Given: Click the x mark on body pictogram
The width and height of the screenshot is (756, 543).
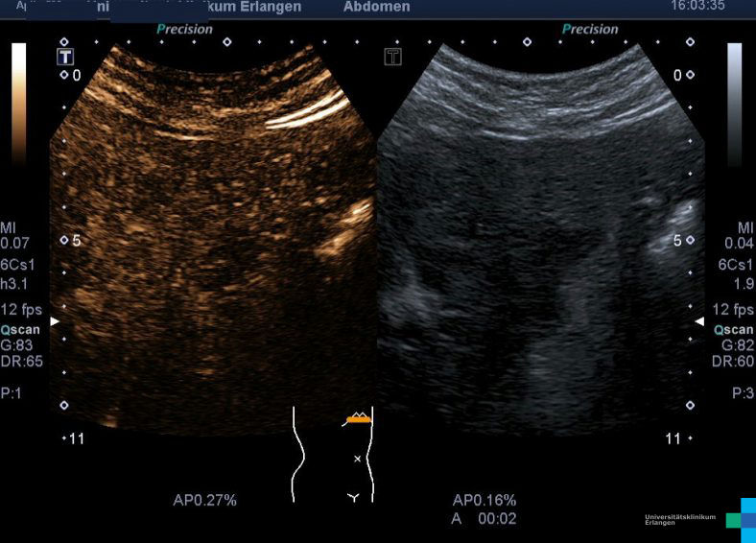Looking at the screenshot, I should tap(358, 460).
